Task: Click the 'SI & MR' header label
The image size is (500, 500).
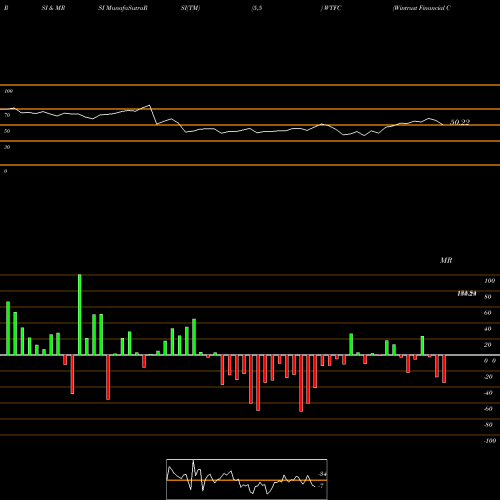Action: (x=53, y=8)
